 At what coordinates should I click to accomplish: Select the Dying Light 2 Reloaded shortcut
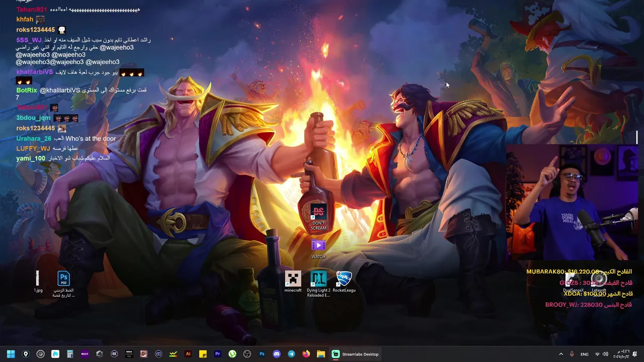318,285
